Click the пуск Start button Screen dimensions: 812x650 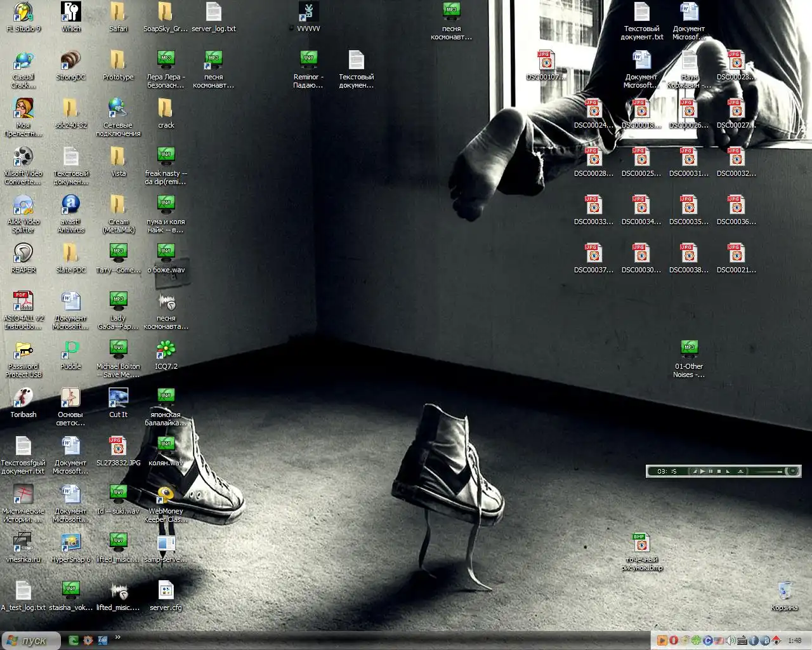click(x=30, y=640)
